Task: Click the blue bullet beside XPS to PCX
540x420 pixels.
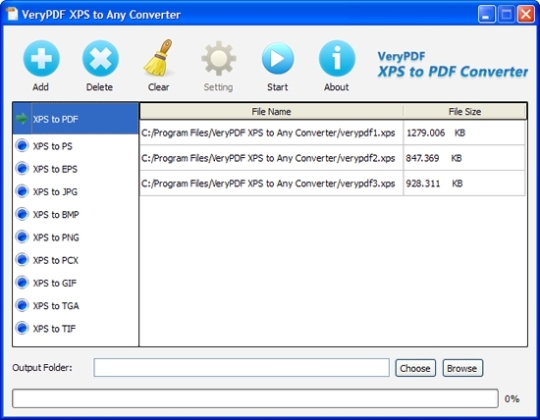Action: tap(22, 260)
